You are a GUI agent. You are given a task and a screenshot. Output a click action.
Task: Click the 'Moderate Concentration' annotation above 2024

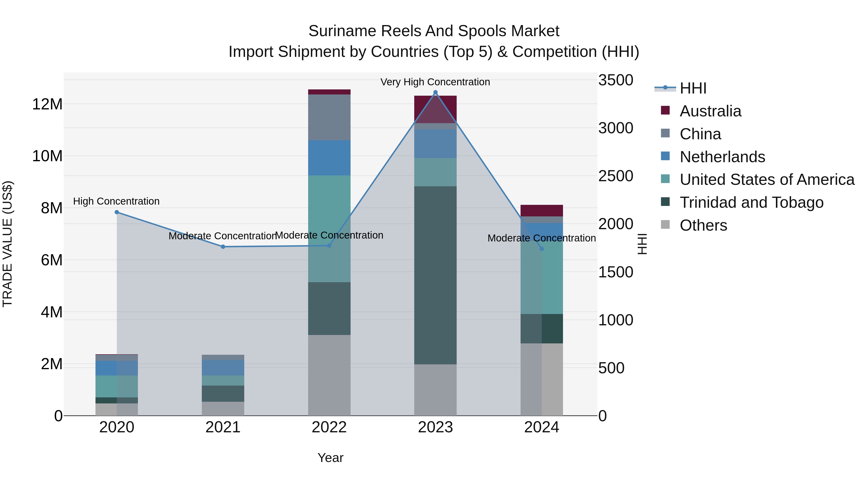click(542, 238)
